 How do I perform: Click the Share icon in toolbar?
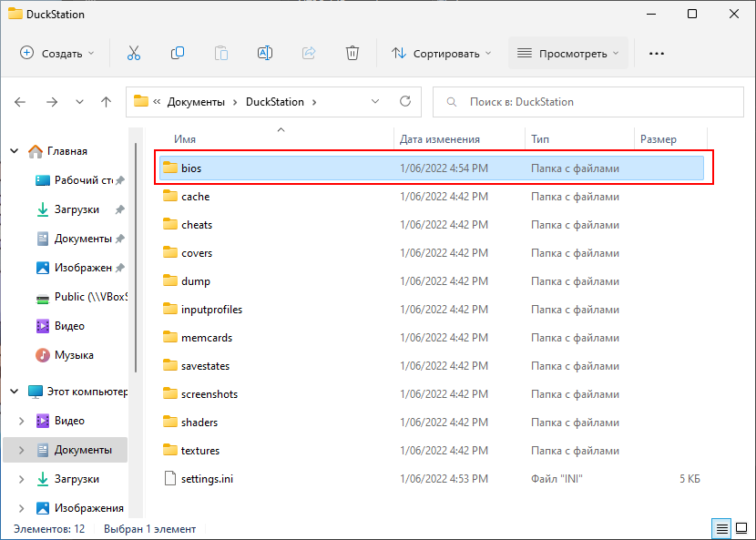tap(309, 53)
